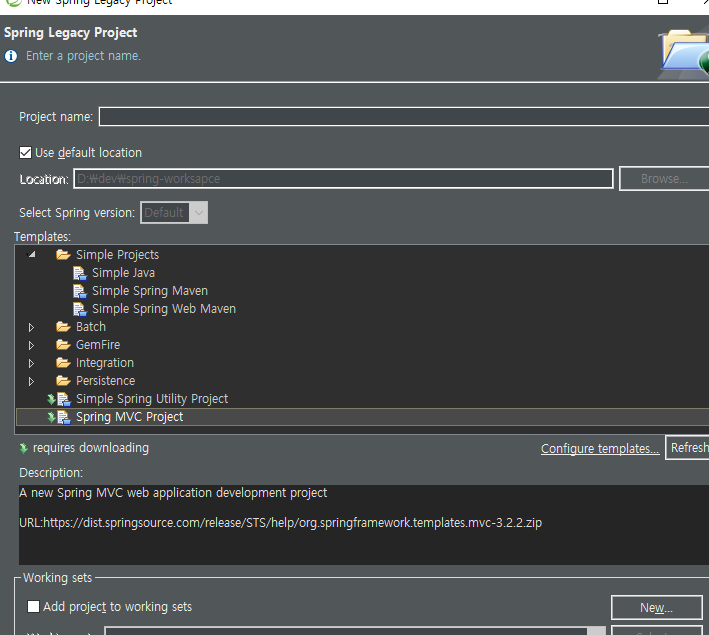The height and width of the screenshot is (635, 709).
Task: Click the New working set button
Action: pyautogui.click(x=657, y=607)
